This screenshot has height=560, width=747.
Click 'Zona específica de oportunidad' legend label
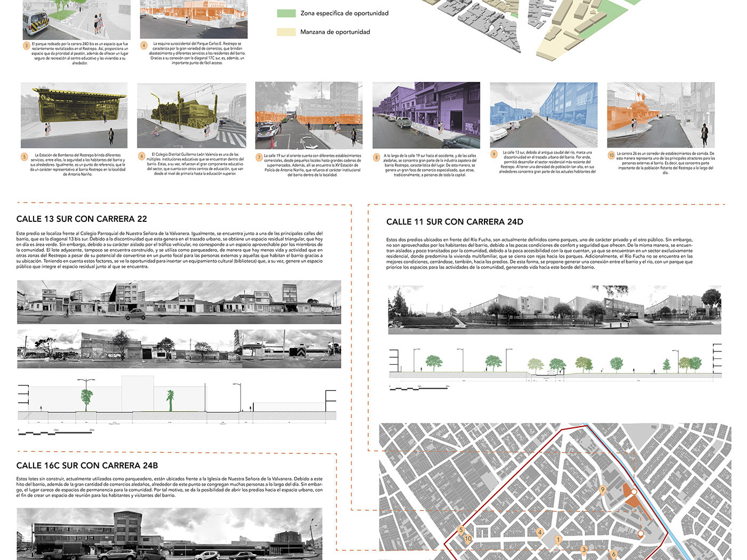point(344,13)
